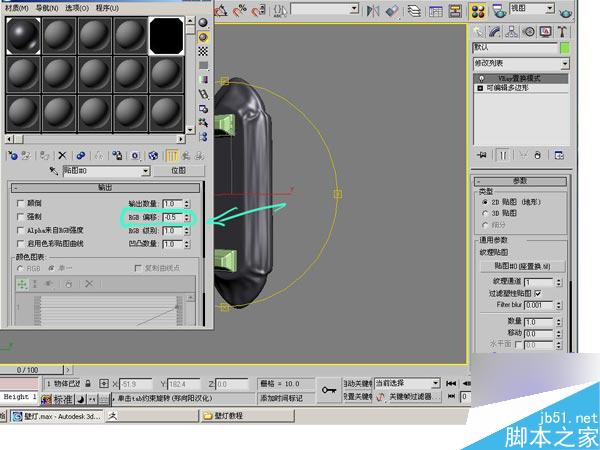Click Pin Stack icon below modifier list

(482, 155)
